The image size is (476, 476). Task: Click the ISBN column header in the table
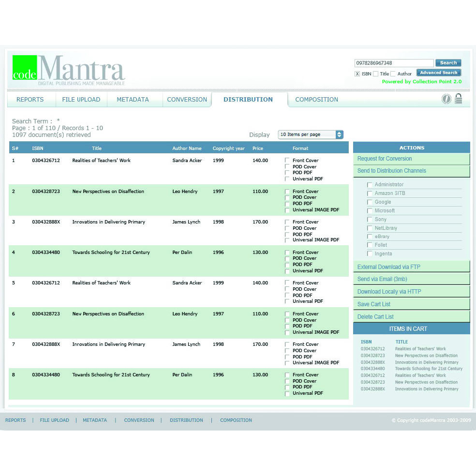pyautogui.click(x=38, y=149)
